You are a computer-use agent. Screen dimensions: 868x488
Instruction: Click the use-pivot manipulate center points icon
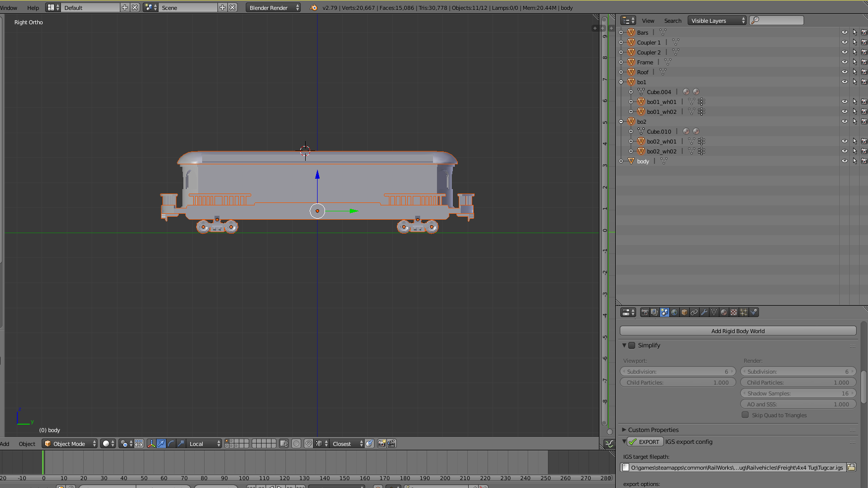[x=139, y=443]
